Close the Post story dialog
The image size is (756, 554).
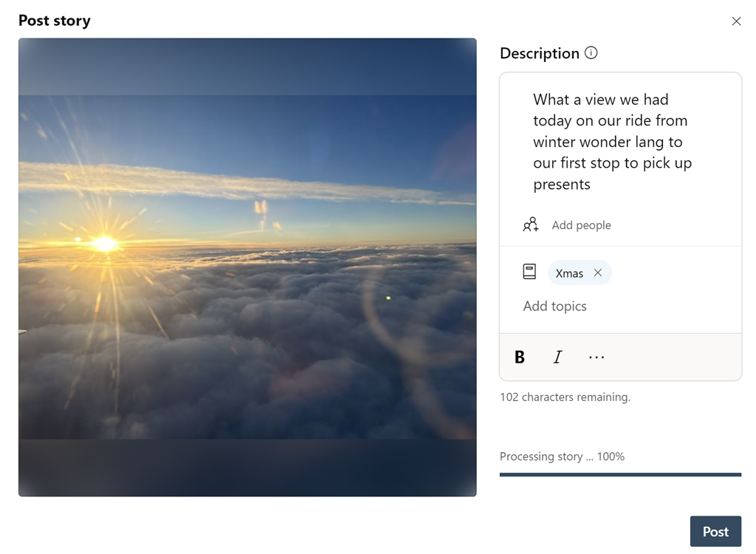click(x=736, y=21)
